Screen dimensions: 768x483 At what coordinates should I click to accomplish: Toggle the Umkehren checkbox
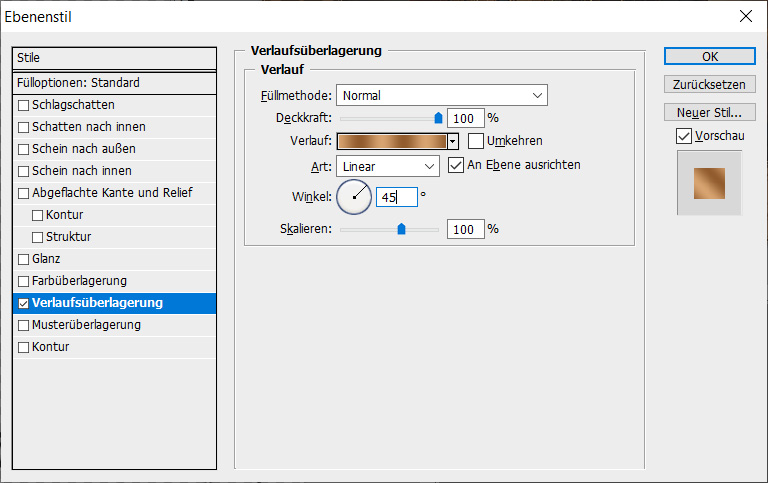coord(476,141)
